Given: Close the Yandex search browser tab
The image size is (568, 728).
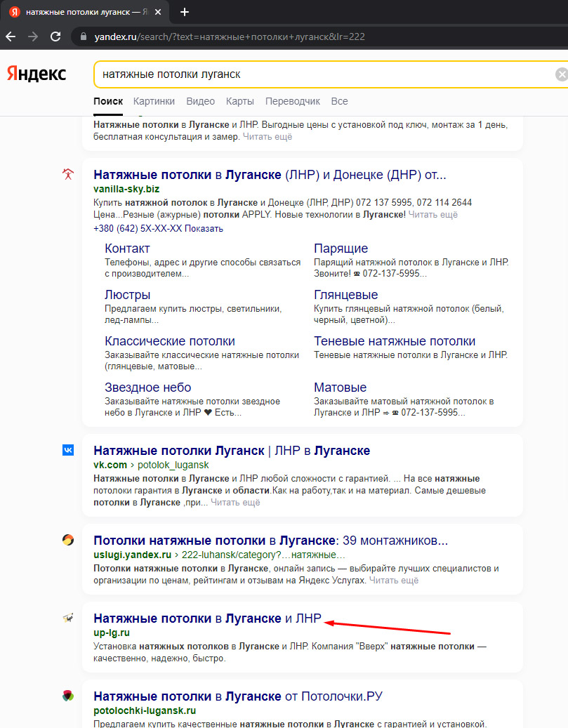Looking at the screenshot, I should 158,12.
